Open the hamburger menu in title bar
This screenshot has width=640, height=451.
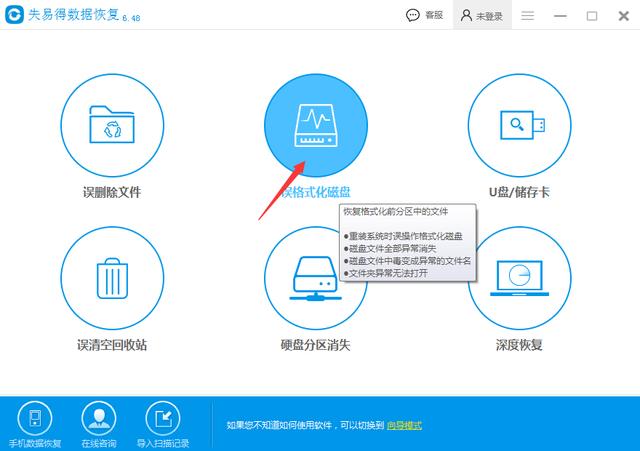click(x=527, y=16)
